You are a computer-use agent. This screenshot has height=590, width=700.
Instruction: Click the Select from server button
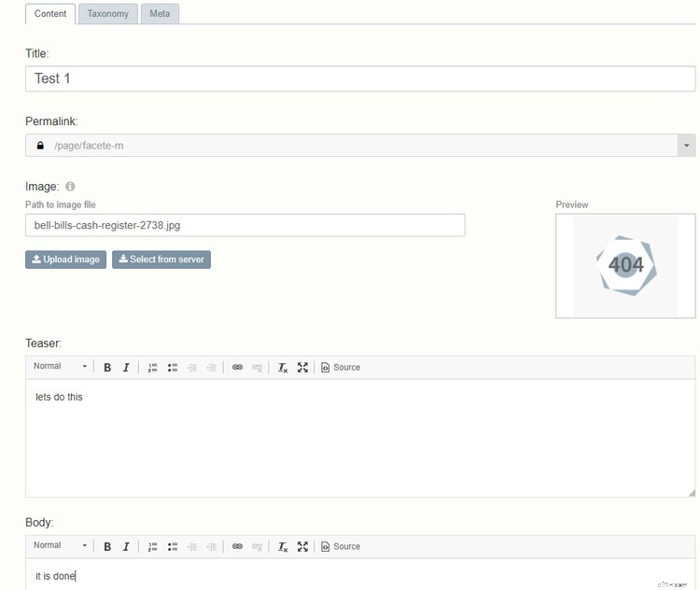tap(161, 260)
